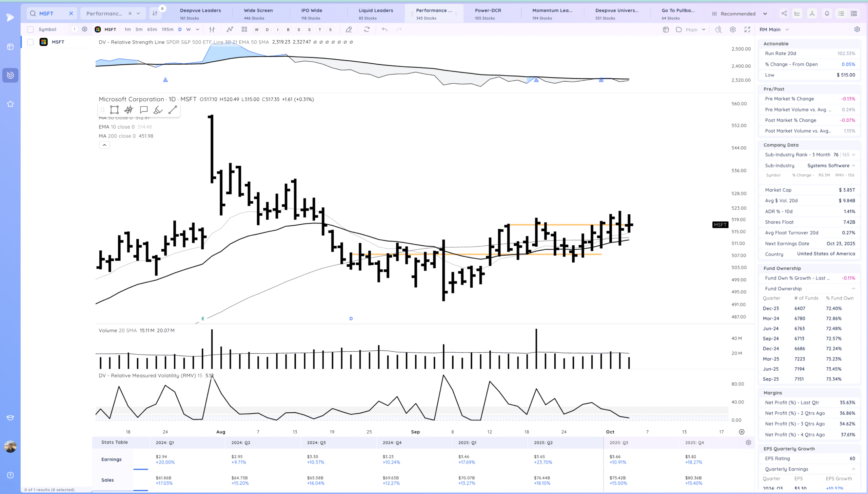
Task: Collapse the moving average legend chevron
Action: point(104,145)
